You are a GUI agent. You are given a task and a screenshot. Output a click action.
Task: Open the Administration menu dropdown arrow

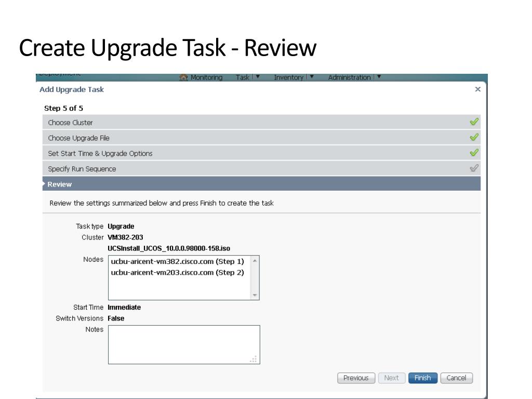point(379,77)
